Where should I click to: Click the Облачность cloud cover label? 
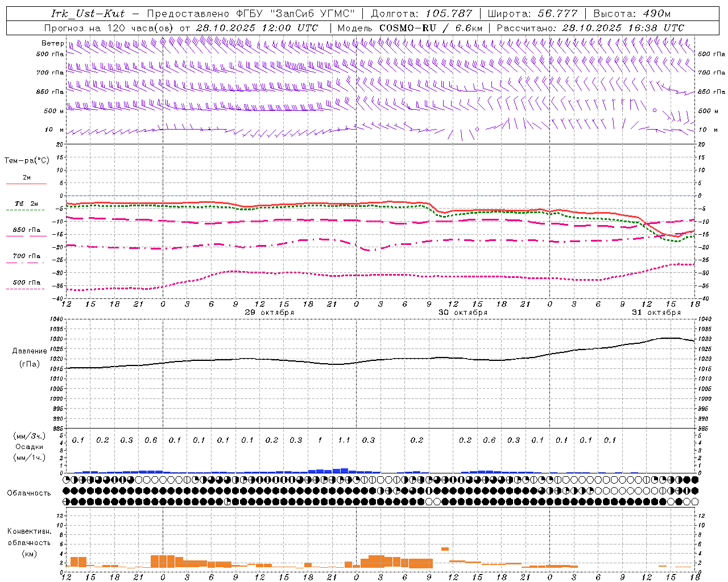tap(29, 493)
